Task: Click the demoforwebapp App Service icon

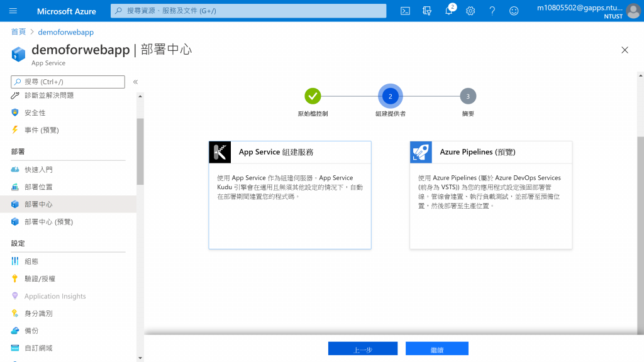Action: [18, 54]
